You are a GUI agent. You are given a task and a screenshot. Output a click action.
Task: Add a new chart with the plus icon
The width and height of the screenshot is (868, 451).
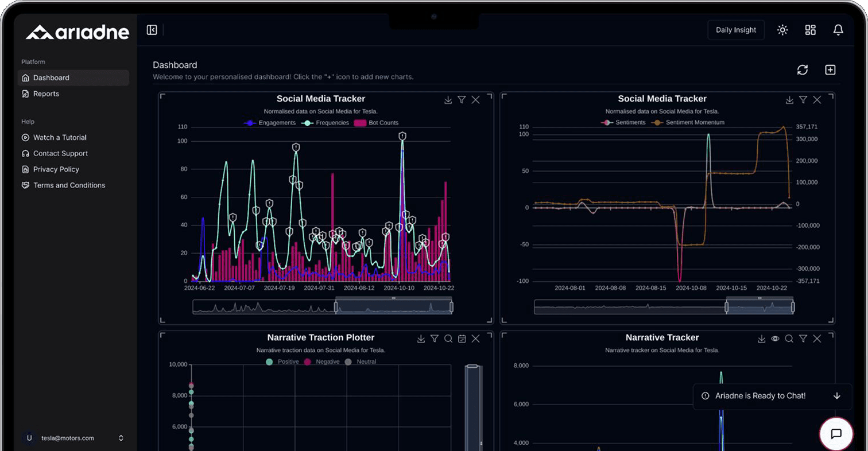(x=830, y=70)
